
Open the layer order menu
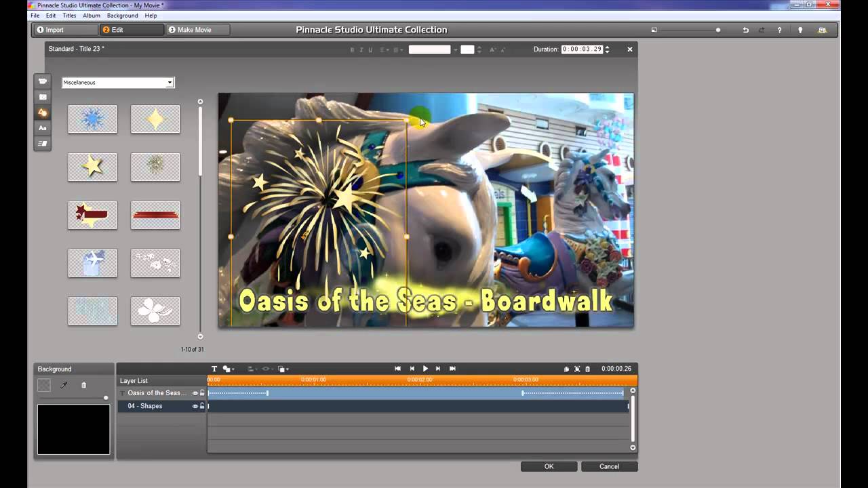pyautogui.click(x=283, y=369)
